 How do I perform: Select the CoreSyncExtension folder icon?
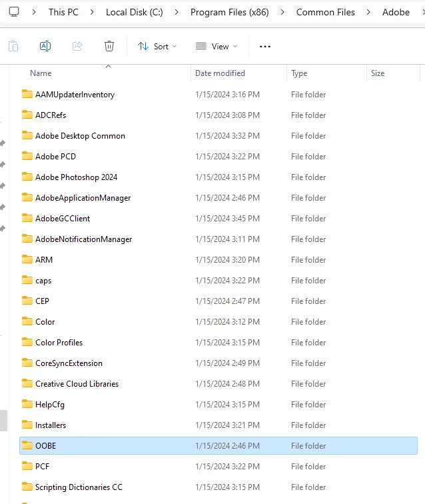tap(27, 363)
